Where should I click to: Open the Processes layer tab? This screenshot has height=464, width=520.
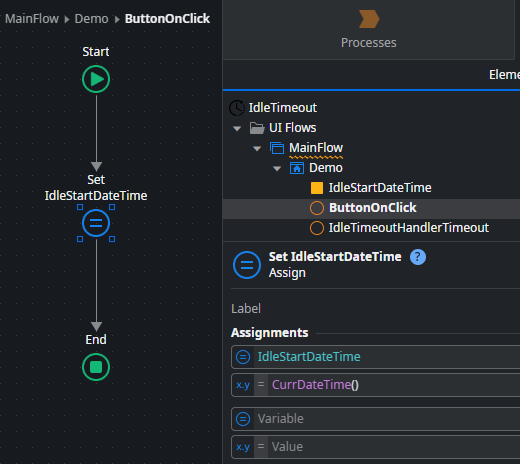tap(369, 30)
